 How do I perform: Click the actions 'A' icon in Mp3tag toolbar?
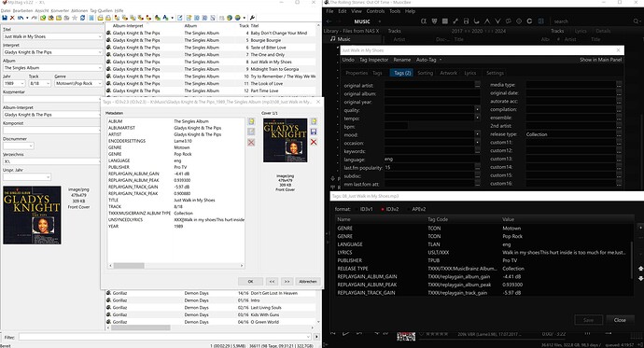coord(165,18)
